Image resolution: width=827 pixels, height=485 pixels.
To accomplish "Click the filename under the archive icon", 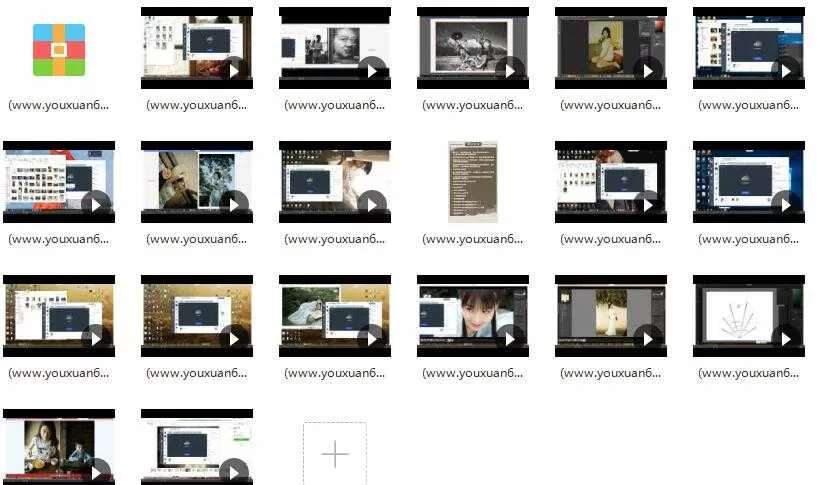I will [x=58, y=105].
